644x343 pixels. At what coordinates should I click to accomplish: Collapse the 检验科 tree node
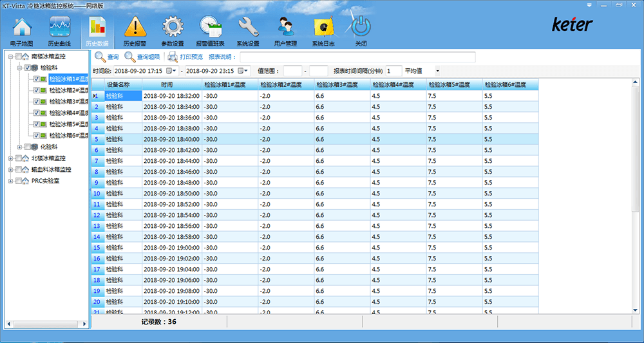coord(20,68)
